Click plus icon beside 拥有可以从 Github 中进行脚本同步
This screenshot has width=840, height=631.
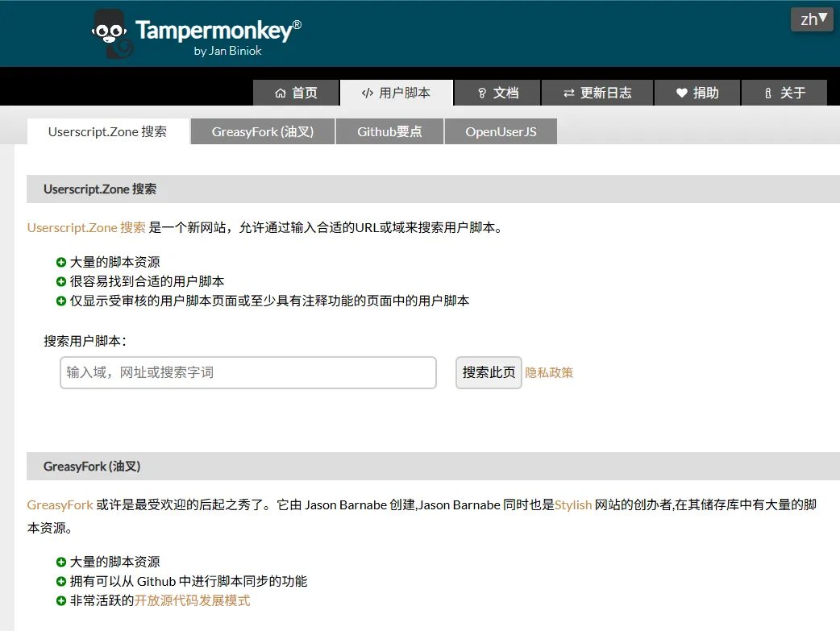coord(61,582)
